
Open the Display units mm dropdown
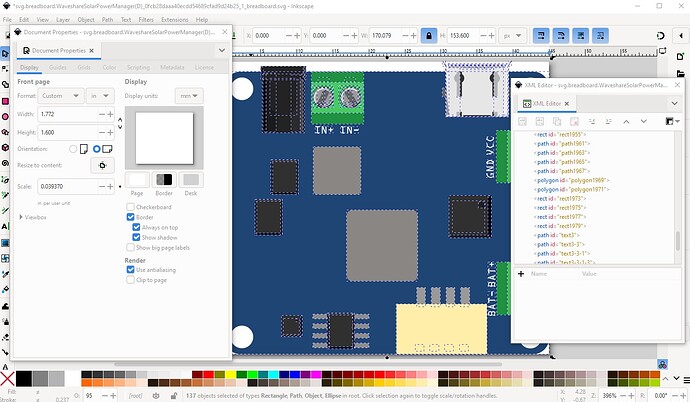point(189,96)
